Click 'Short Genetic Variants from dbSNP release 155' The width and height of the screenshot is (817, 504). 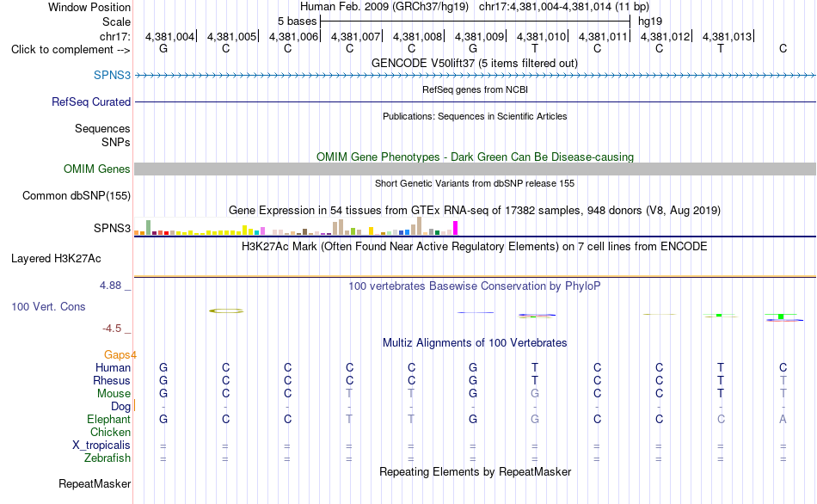coord(475,183)
